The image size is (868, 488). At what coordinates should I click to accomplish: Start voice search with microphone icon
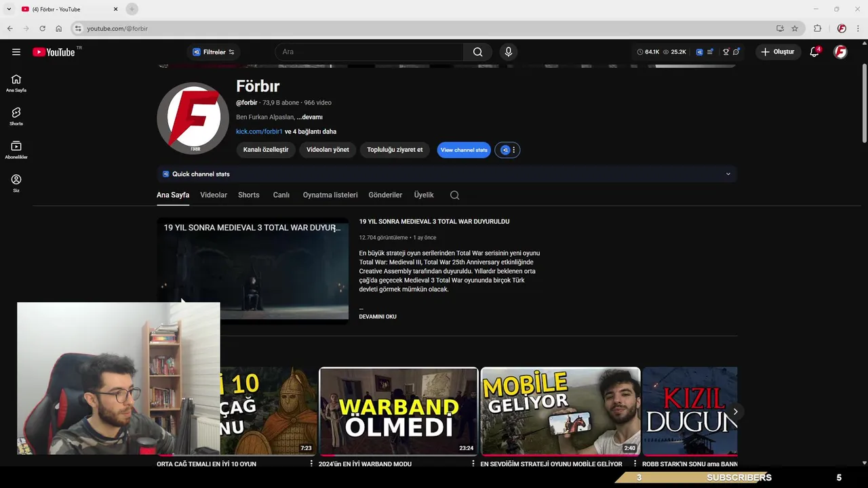508,52
